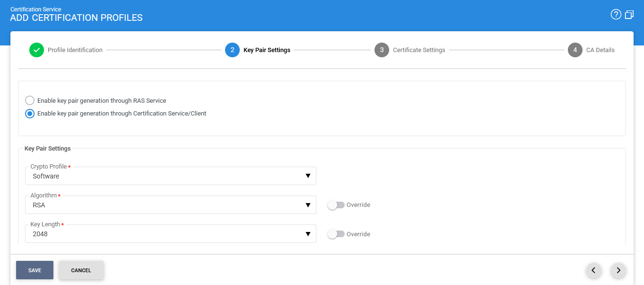This screenshot has height=285, width=644.
Task: Open the CA Details step
Action: pyautogui.click(x=600, y=50)
